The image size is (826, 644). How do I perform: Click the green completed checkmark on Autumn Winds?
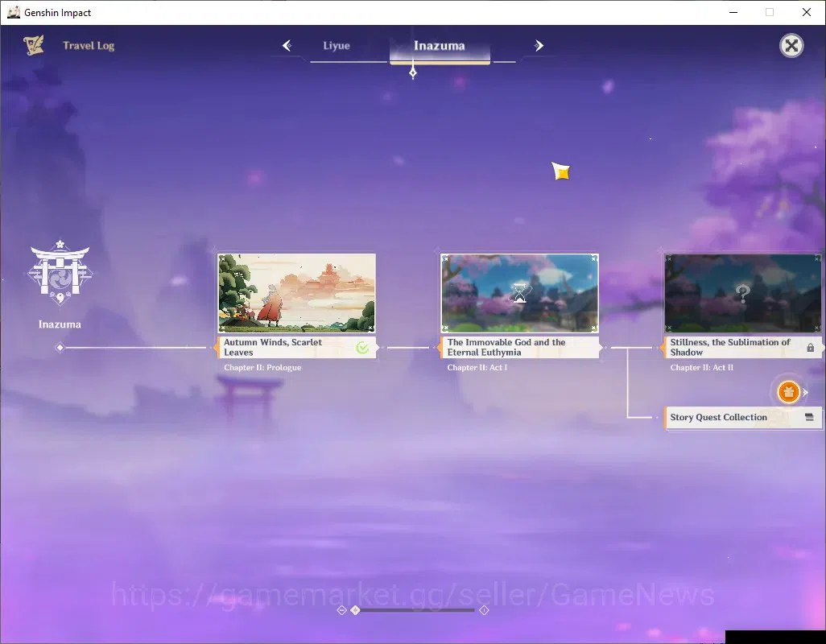pyautogui.click(x=362, y=348)
